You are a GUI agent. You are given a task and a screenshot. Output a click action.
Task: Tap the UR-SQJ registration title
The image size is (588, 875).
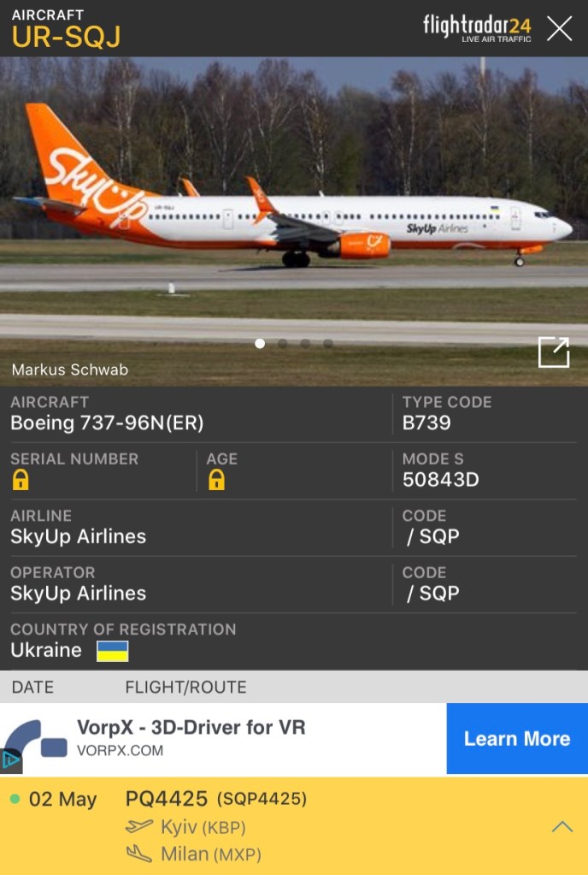(x=66, y=38)
